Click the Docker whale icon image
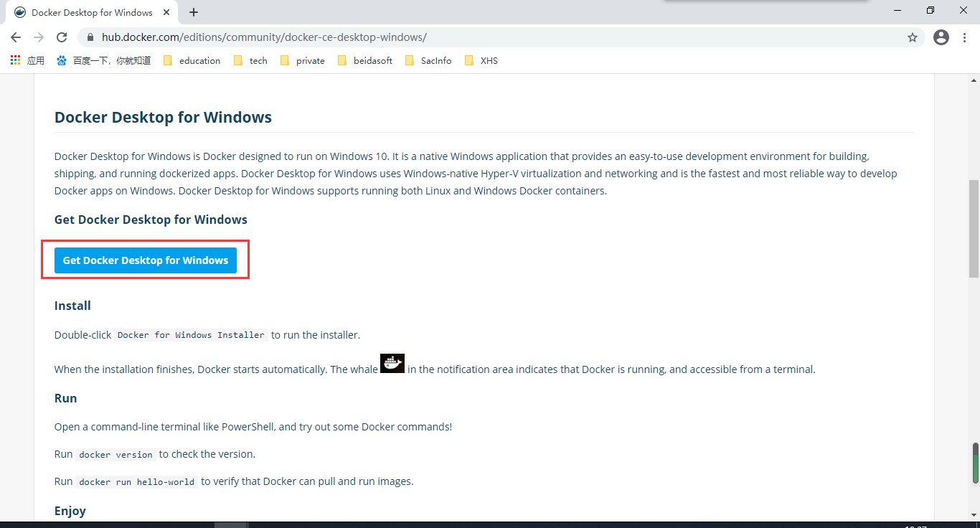Screen dimensions: 980x528 pyautogui.click(x=392, y=363)
